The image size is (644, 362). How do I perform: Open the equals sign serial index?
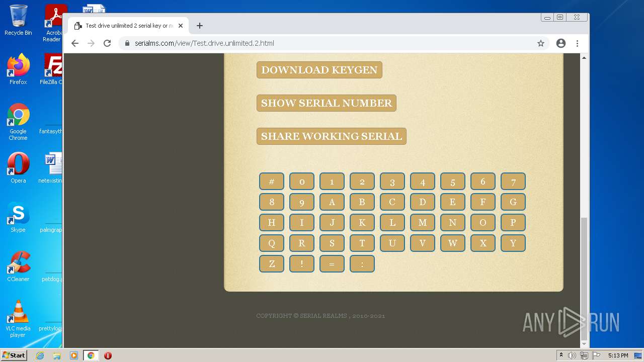click(332, 264)
